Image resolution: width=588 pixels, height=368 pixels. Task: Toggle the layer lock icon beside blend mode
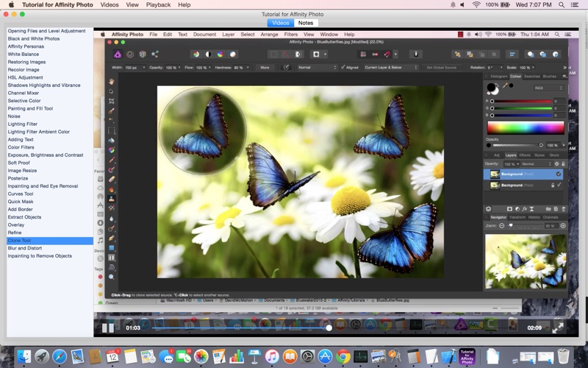(563, 164)
